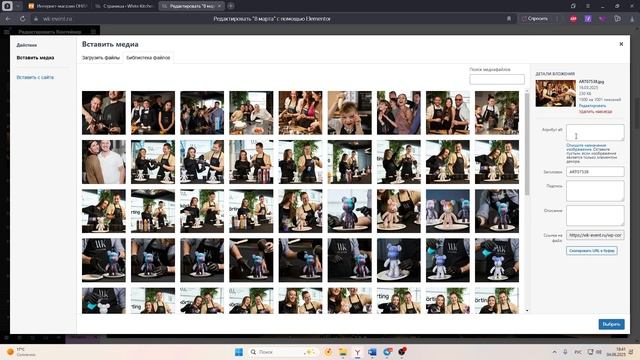640x360 pixels.
Task: Click the Заголовок field containing ART07538
Action: coord(595,172)
